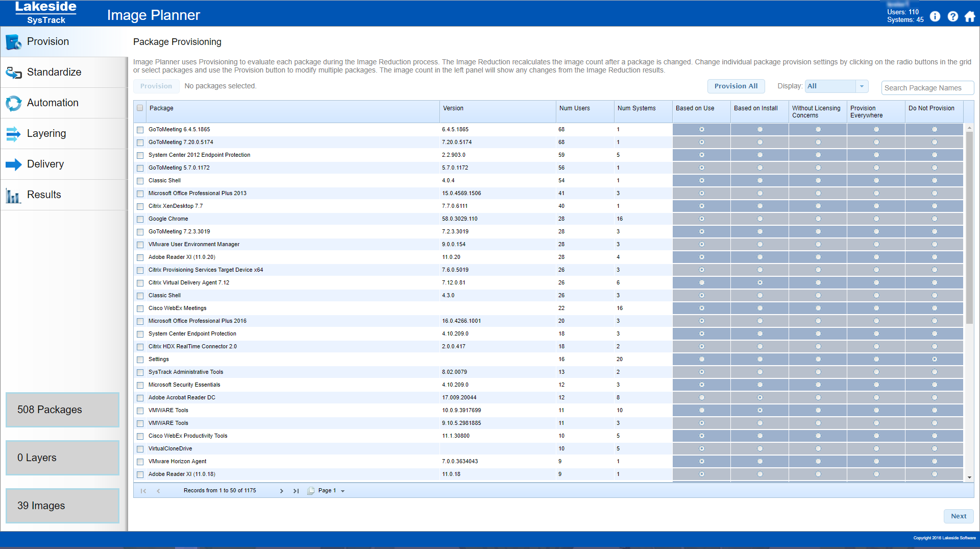Click the Adobe Acrobat Reader DC package name
The height and width of the screenshot is (549, 980).
click(x=182, y=398)
